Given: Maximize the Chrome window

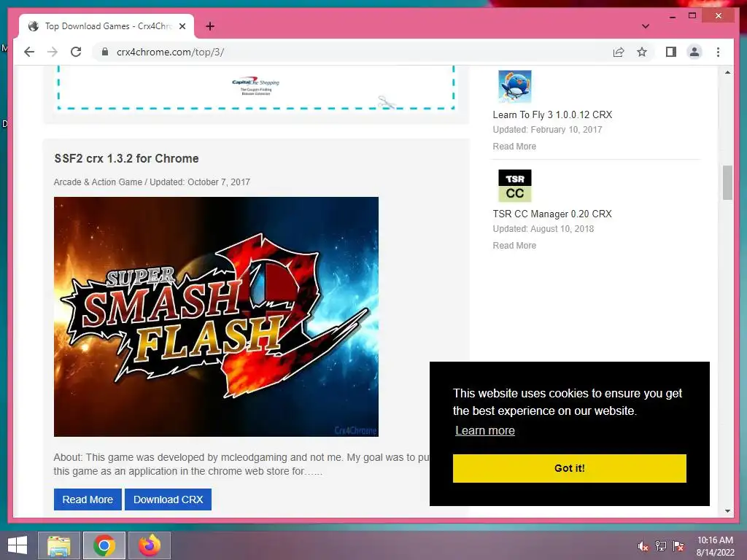Looking at the screenshot, I should pyautogui.click(x=692, y=16).
